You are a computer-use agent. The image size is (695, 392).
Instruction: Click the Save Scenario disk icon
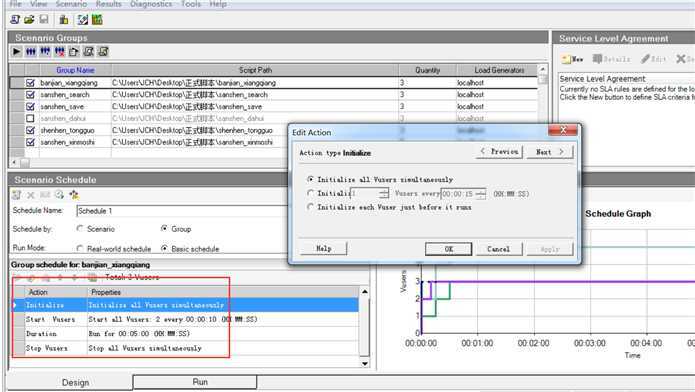click(43, 20)
